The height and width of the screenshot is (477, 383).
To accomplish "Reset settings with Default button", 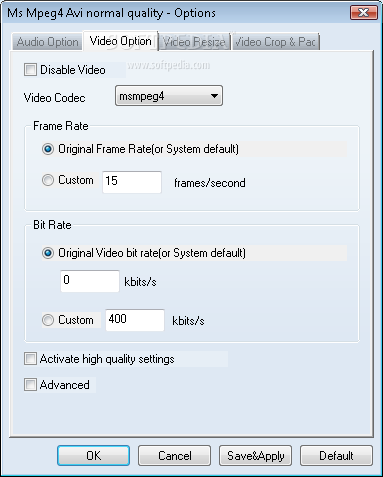I will [x=336, y=455].
